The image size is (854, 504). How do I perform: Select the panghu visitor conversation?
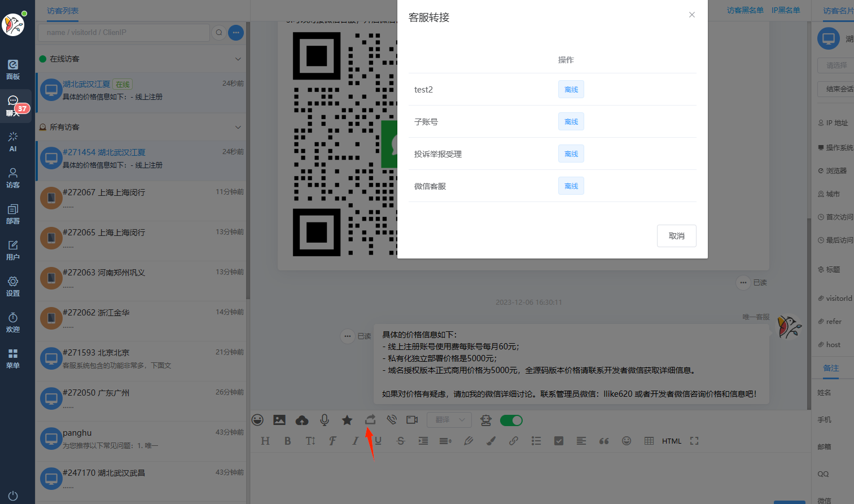(x=141, y=441)
